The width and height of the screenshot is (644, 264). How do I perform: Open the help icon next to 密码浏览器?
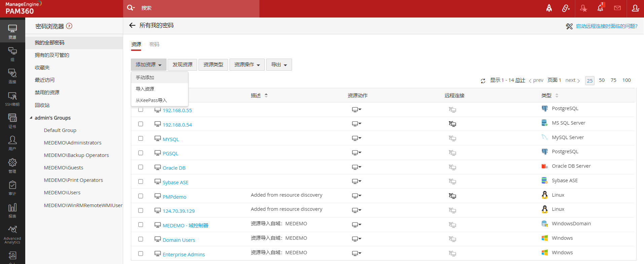(x=69, y=26)
